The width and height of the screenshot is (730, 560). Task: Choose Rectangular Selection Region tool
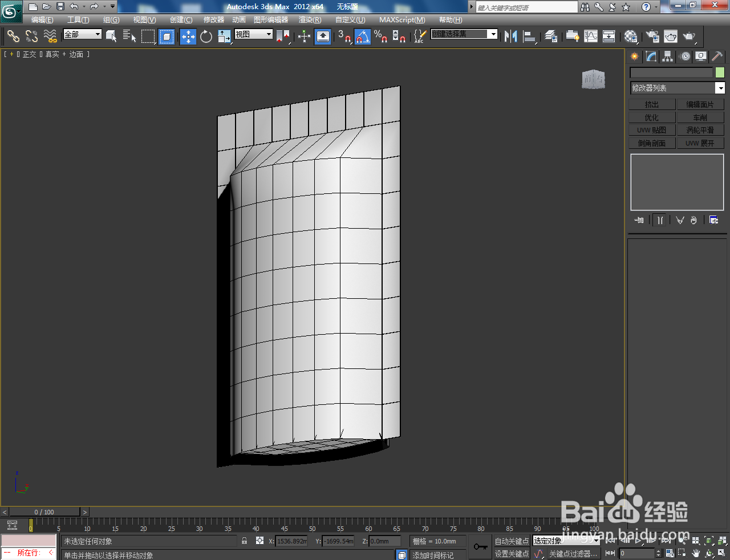click(148, 36)
